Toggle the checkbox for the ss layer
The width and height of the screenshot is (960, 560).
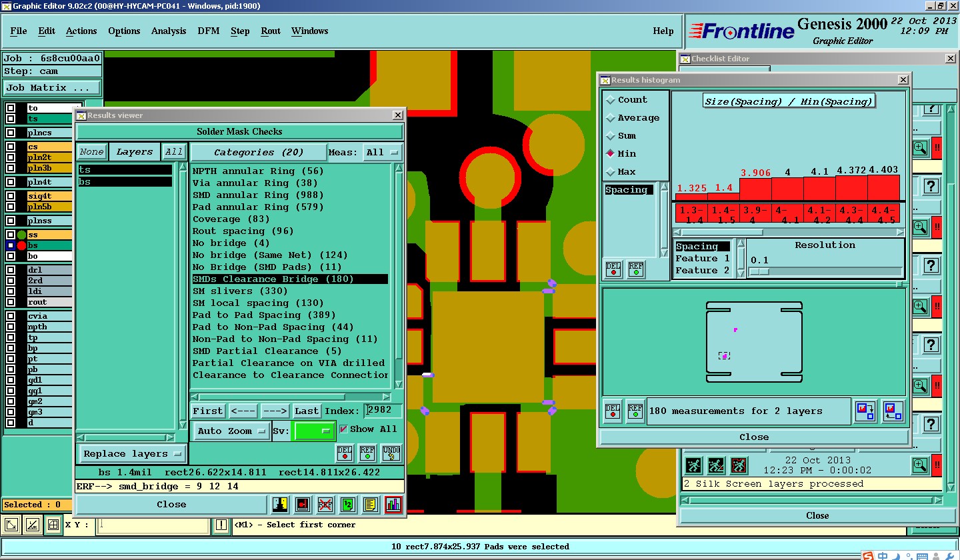[11, 235]
